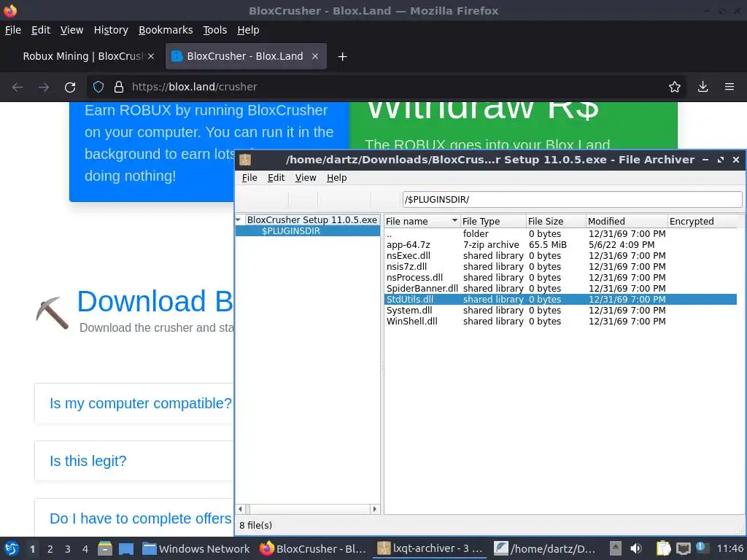Open Firefox Help menu
This screenshot has width=747, height=560.
pos(248,30)
